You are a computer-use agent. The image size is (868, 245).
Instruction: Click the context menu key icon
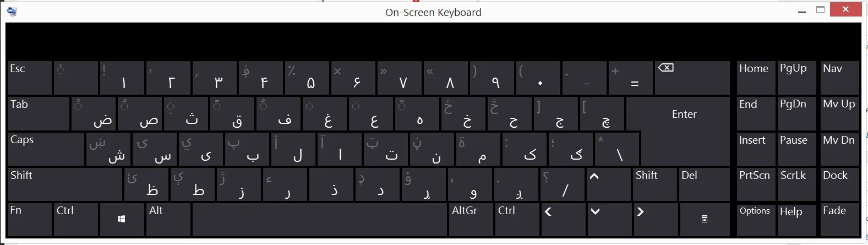point(704,219)
